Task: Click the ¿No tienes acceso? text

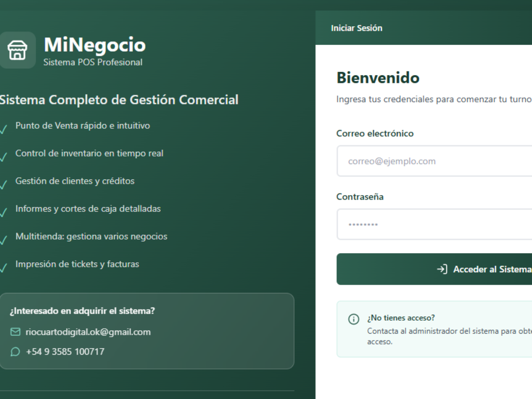Action: click(401, 318)
